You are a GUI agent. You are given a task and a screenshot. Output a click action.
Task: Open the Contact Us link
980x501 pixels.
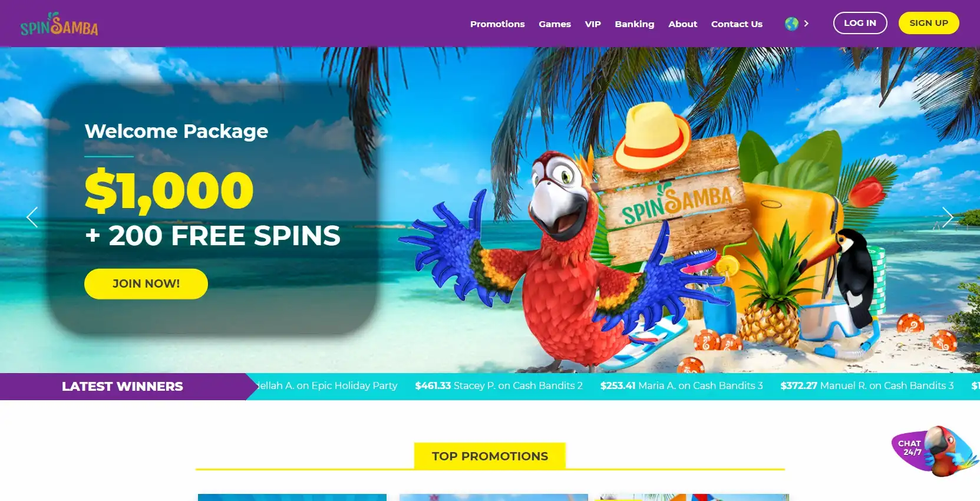click(x=737, y=24)
